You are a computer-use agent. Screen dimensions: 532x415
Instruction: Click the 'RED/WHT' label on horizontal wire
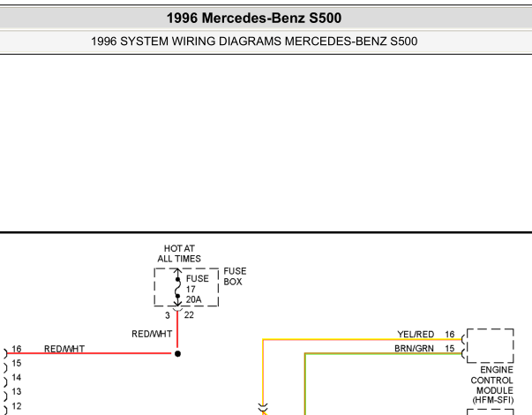point(64,349)
